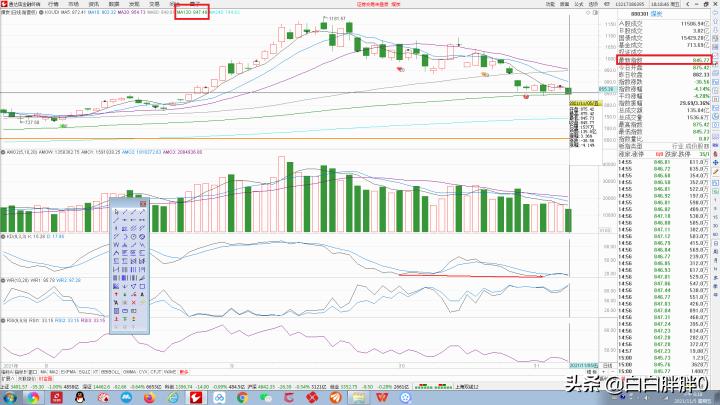The image size is (720, 405).
Task: Select the rectangle drawing tool in palette
Action: tap(142, 286)
